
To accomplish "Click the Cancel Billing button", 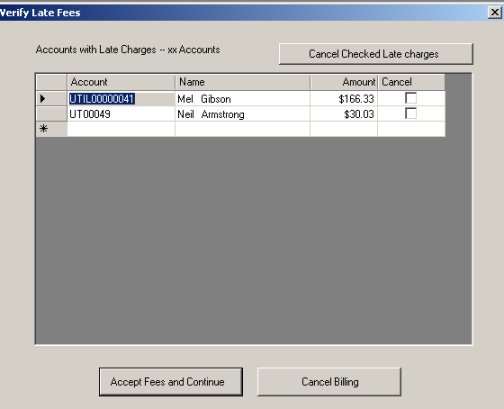I will (x=329, y=382).
